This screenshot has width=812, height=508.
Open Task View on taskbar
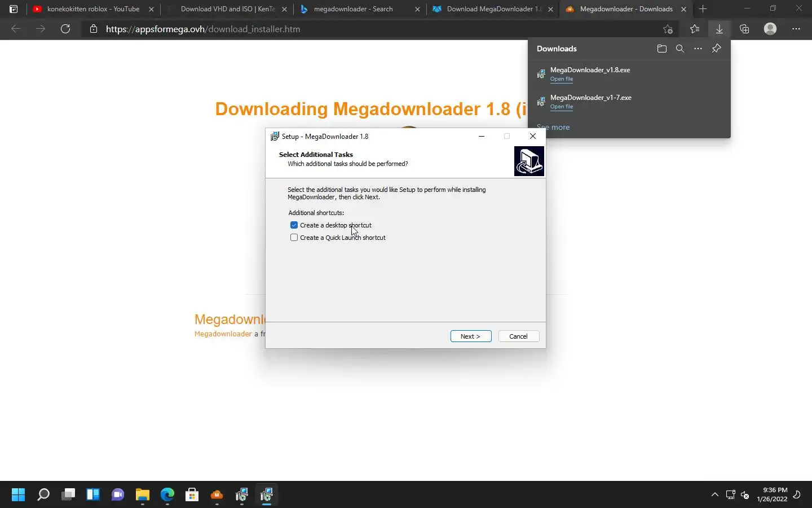pyautogui.click(x=68, y=495)
